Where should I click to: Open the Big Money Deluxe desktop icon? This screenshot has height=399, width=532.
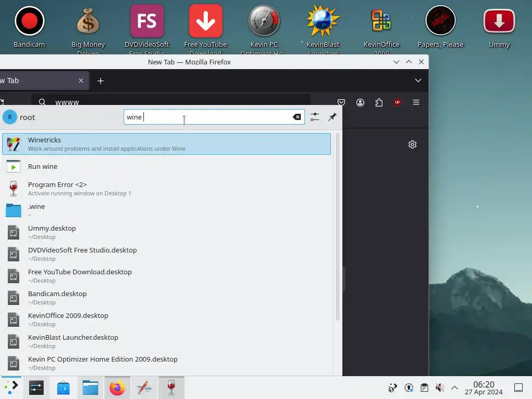[88, 21]
